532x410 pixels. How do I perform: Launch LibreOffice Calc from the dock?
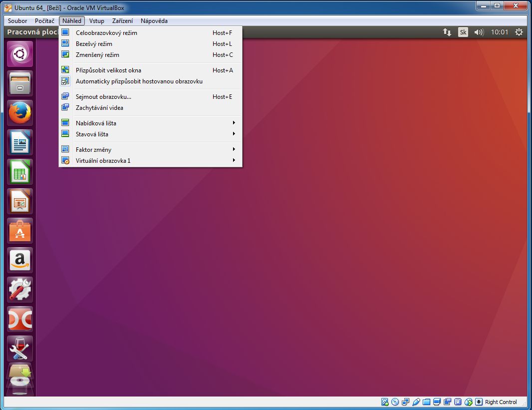(x=20, y=172)
